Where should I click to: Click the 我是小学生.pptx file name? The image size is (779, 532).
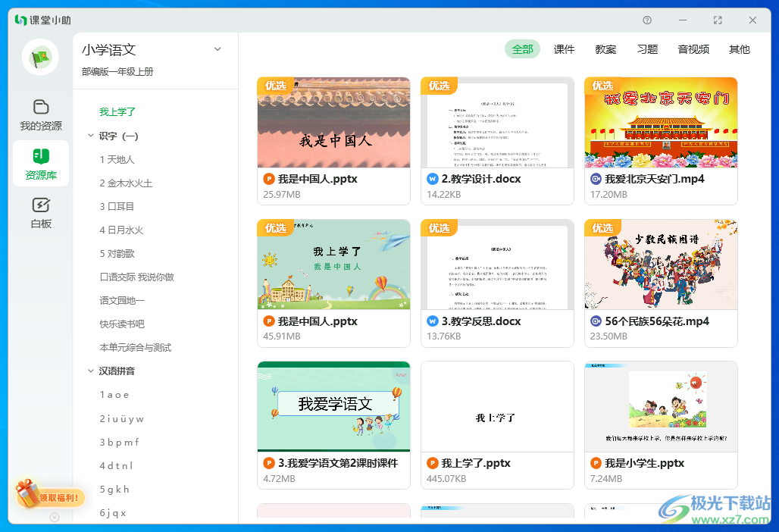pyautogui.click(x=644, y=464)
